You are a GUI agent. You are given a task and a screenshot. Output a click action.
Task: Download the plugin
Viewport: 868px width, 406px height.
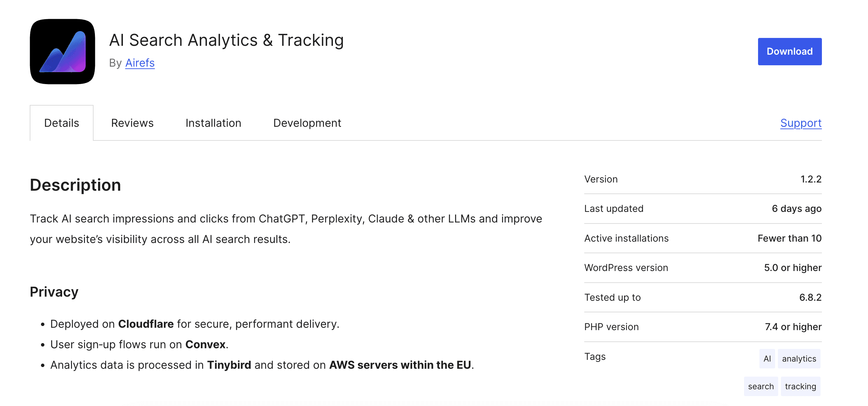[x=789, y=51]
